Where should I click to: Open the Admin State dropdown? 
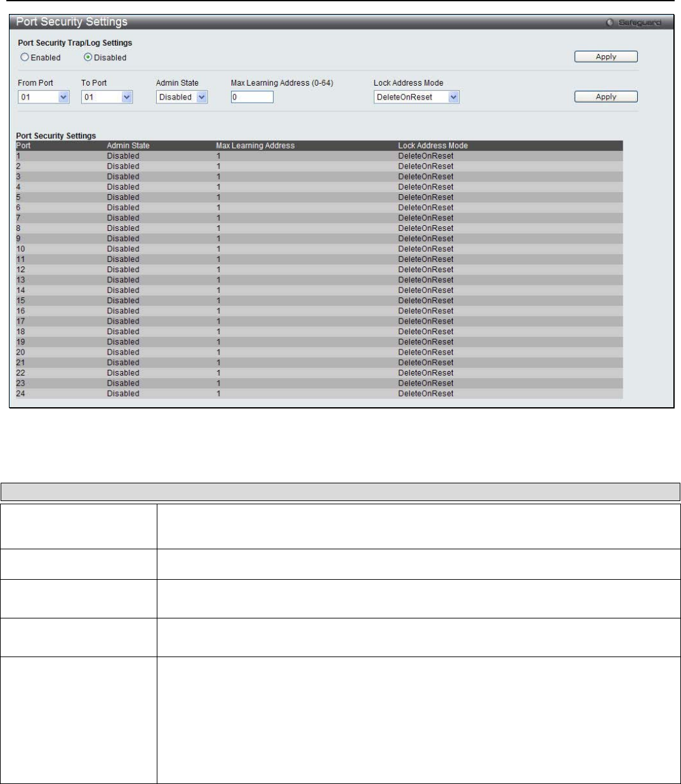(182, 97)
